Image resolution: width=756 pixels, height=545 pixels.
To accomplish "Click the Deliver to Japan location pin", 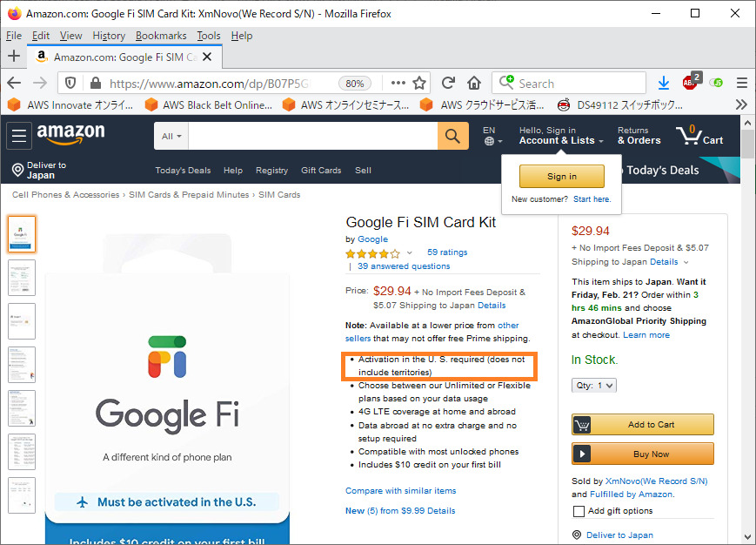I will 18,170.
